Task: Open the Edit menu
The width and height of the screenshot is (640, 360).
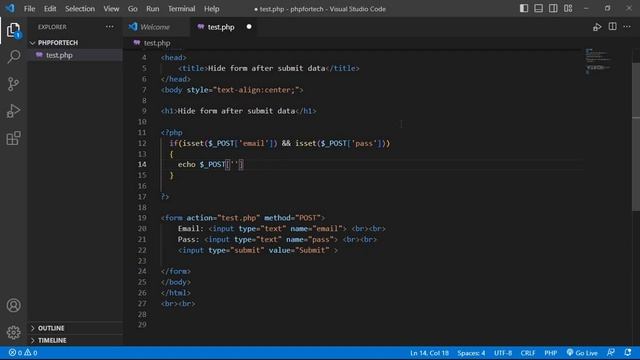Action: click(x=50, y=9)
